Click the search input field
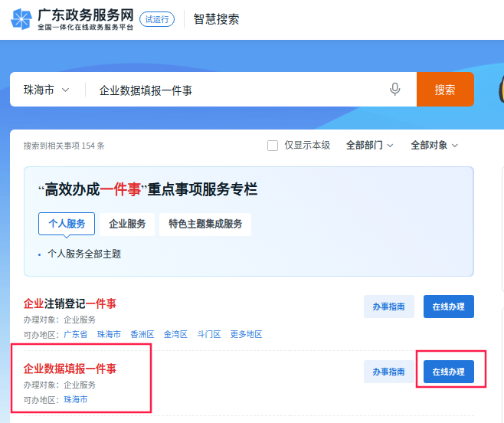This screenshot has height=423, width=504. click(237, 90)
